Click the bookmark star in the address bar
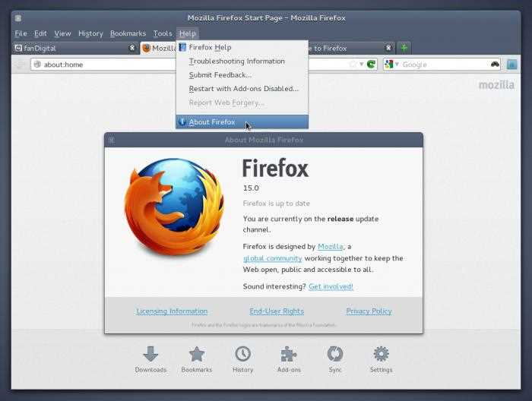Screen dimensions: 532x401 pos(353,65)
